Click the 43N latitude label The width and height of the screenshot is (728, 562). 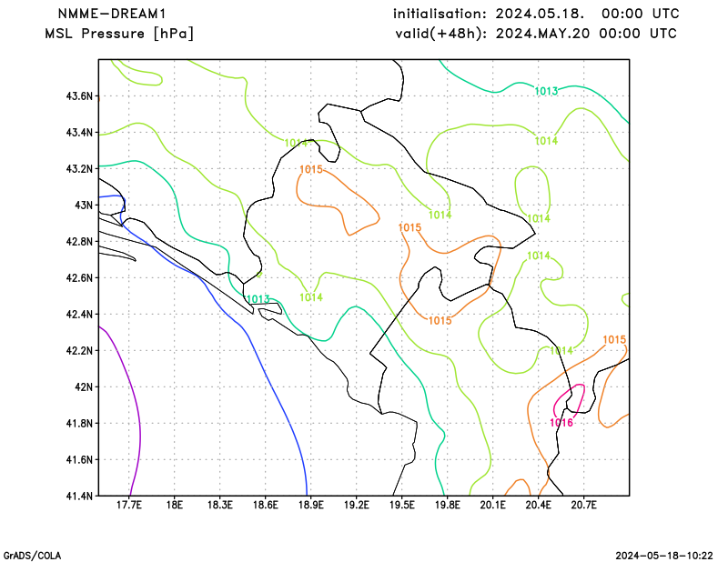click(x=84, y=205)
